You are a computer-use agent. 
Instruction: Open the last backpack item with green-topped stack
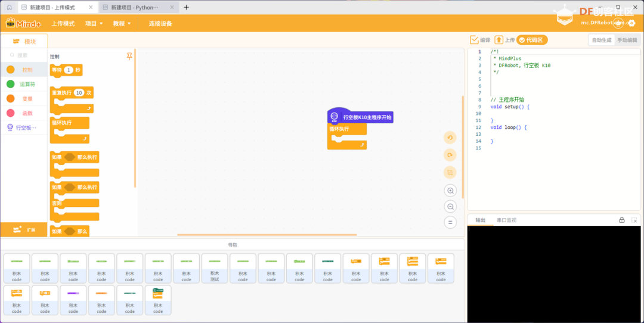pyautogui.click(x=158, y=300)
